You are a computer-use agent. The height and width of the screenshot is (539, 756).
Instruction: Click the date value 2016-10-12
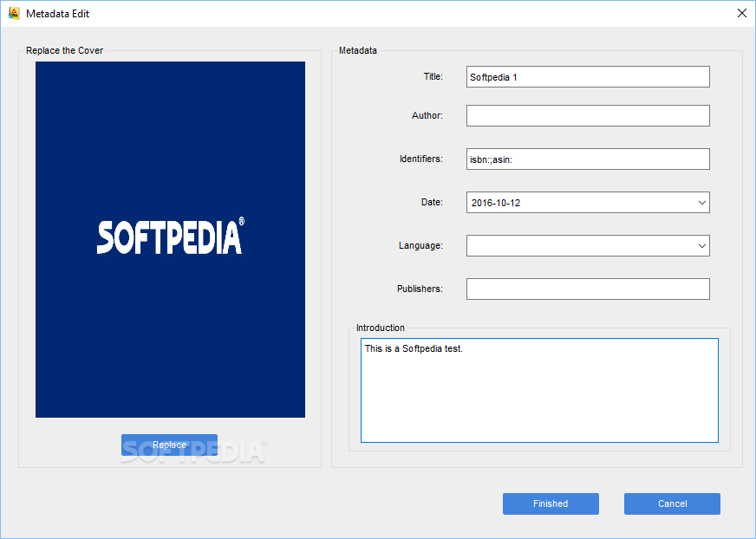(x=496, y=203)
